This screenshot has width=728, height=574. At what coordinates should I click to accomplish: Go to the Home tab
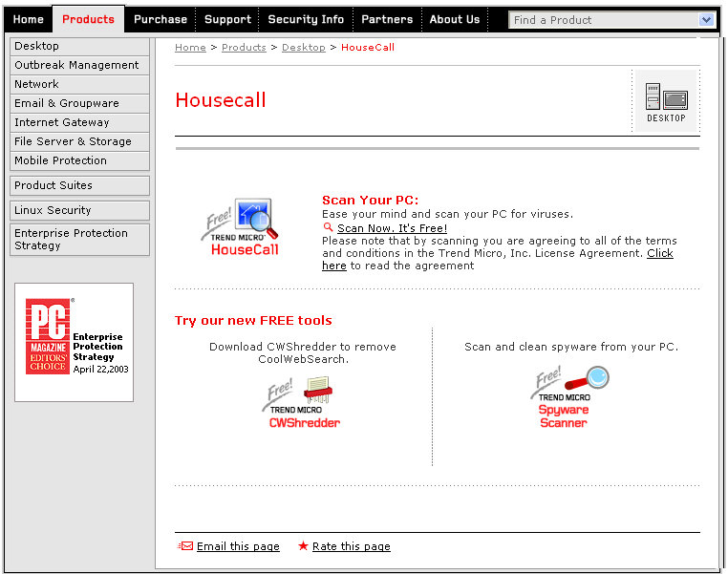29,19
